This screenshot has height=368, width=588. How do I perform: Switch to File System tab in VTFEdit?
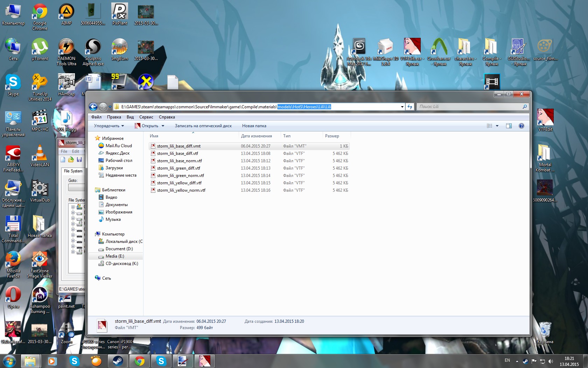point(73,171)
